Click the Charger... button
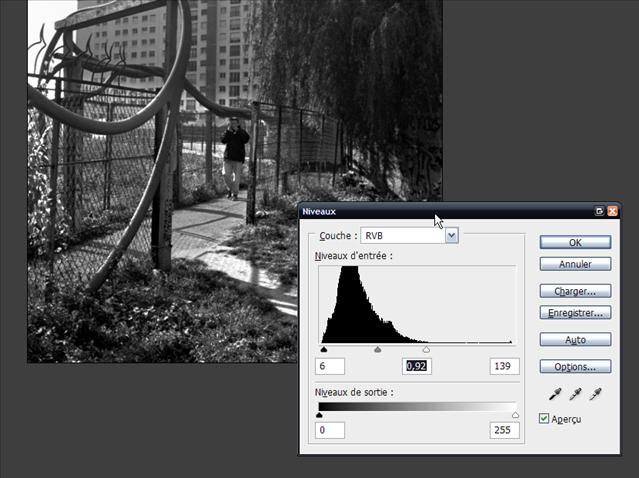This screenshot has height=478, width=639. [575, 291]
